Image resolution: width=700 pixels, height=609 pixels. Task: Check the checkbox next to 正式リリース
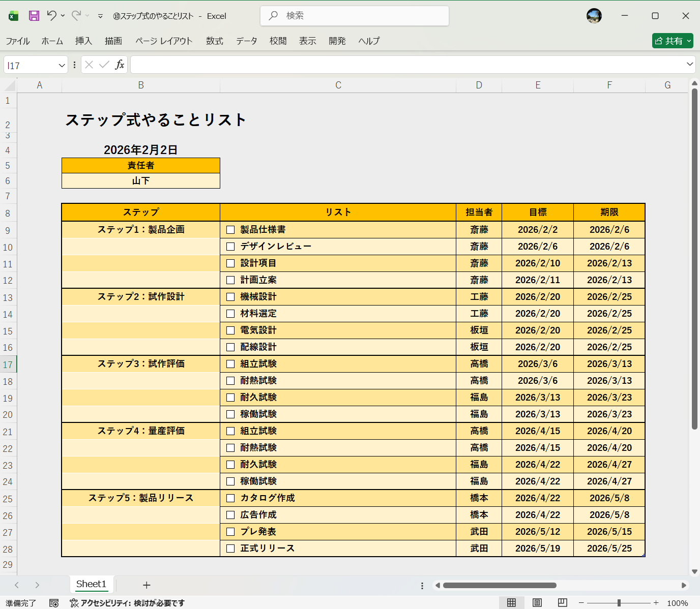[x=230, y=548]
